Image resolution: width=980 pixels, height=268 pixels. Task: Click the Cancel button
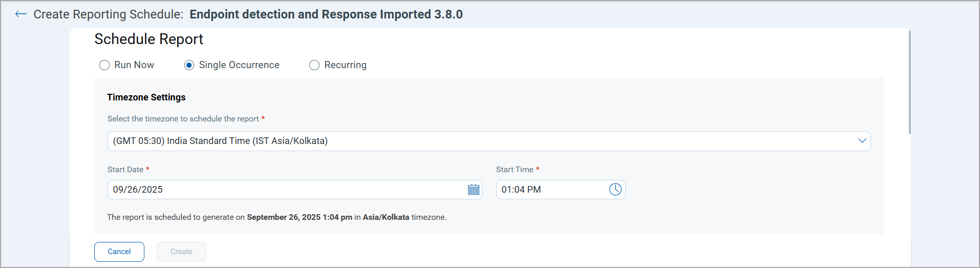(x=119, y=252)
